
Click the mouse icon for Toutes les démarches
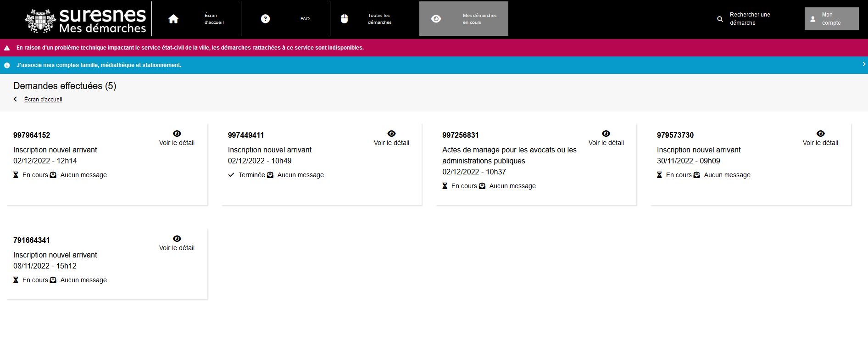345,19
